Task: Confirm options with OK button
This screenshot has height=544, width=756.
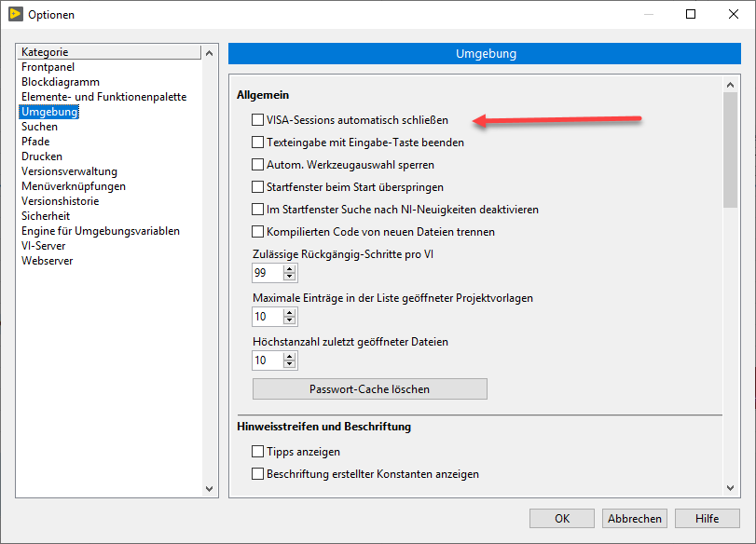Action: pos(561,519)
